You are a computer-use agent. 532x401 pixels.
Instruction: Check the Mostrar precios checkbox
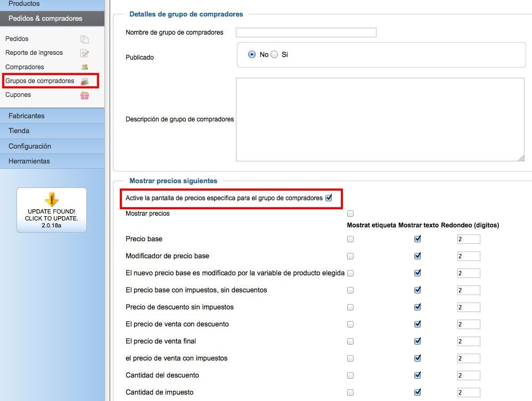350,214
